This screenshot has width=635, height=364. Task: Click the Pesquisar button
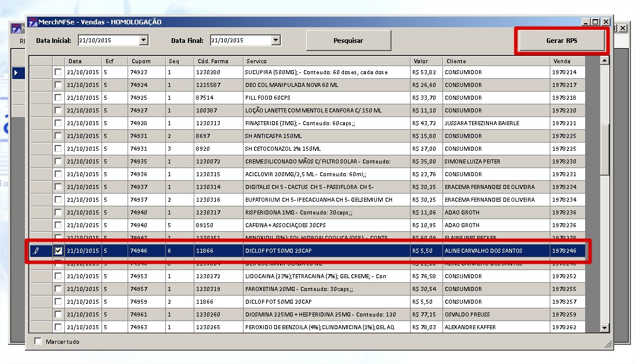[x=349, y=41]
